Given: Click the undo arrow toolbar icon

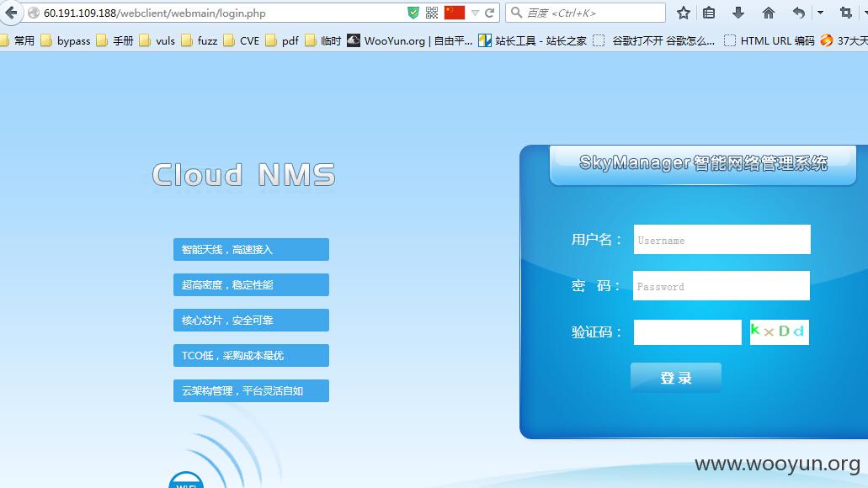Looking at the screenshot, I should (x=798, y=13).
